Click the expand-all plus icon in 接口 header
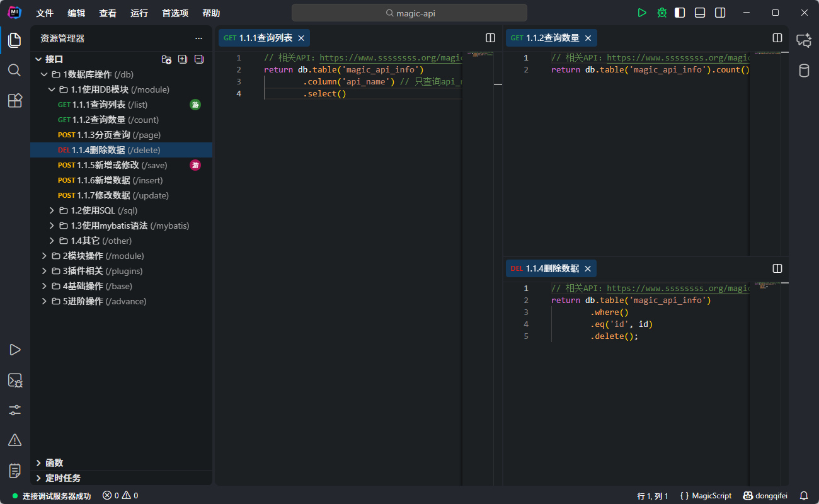The height and width of the screenshot is (504, 819). tap(183, 59)
